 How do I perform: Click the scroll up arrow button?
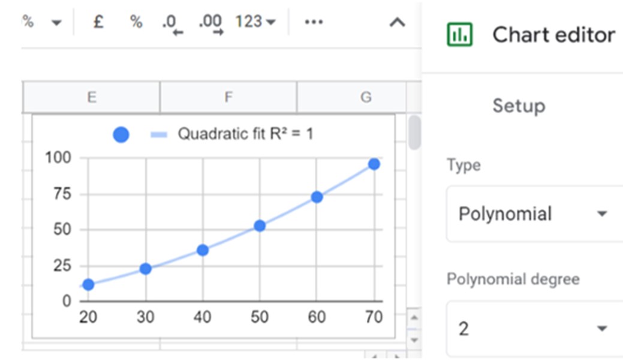[x=414, y=317]
